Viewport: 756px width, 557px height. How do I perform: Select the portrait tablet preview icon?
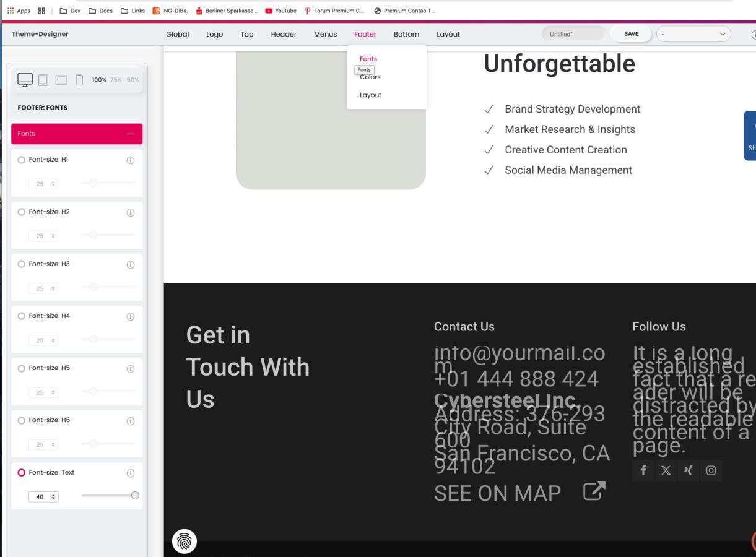43,80
